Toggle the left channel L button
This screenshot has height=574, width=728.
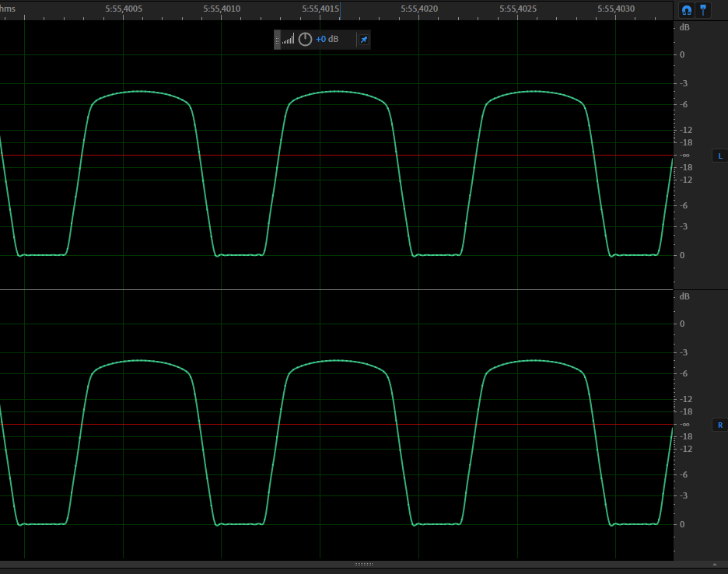(x=719, y=156)
